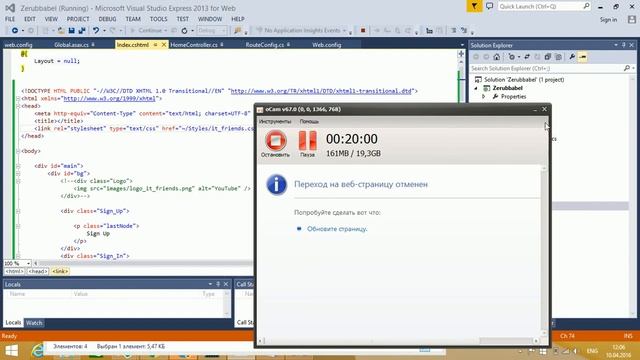This screenshot has height=360, width=640.
Task: Click the Navigate Backward toolbar icon
Action: (x=15, y=31)
